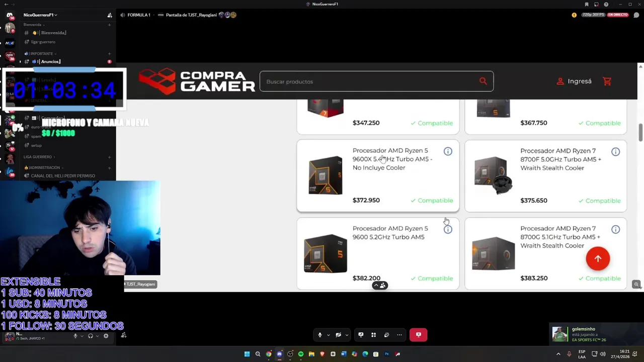
Task: Click Procesador AMD Ryzen 5 9600 title
Action: point(390,233)
